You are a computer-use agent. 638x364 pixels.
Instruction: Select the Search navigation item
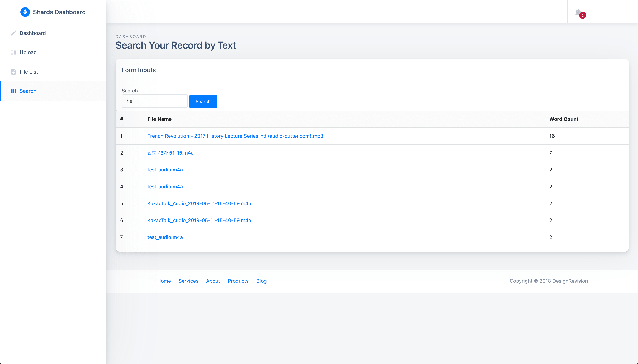coord(28,91)
